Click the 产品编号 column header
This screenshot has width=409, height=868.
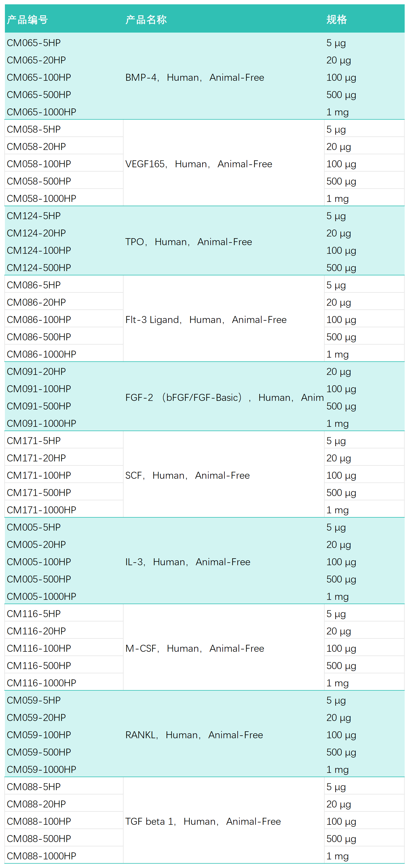point(27,20)
